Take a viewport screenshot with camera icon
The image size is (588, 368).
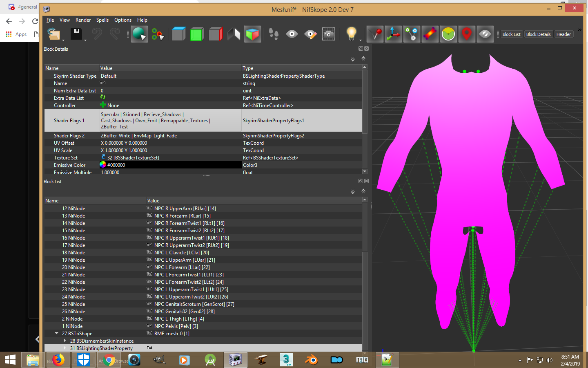[329, 34]
